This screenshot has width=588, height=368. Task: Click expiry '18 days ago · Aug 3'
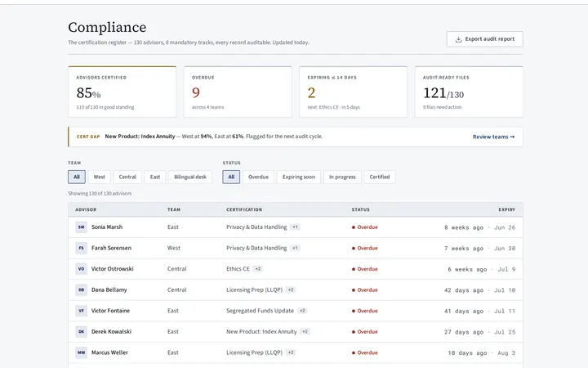click(x=482, y=353)
